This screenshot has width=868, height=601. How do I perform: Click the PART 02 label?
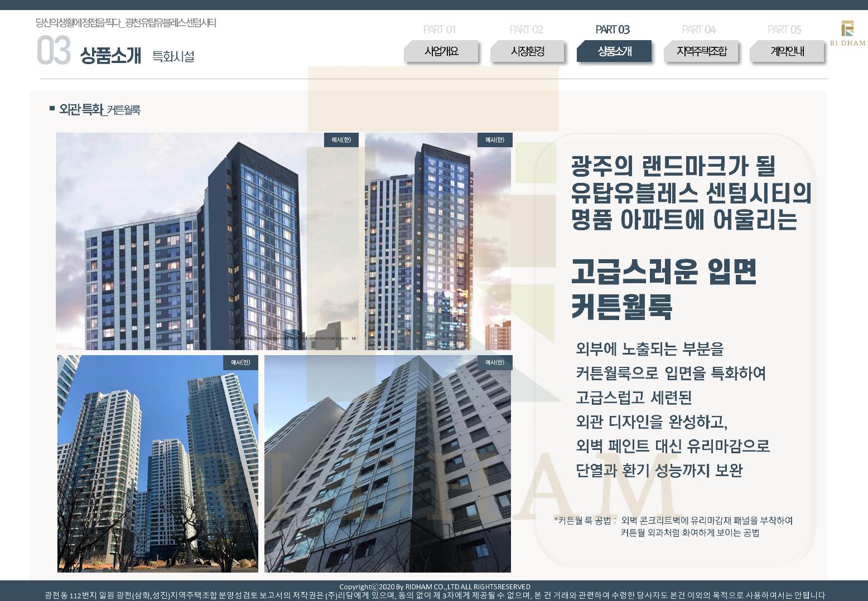tap(526, 30)
